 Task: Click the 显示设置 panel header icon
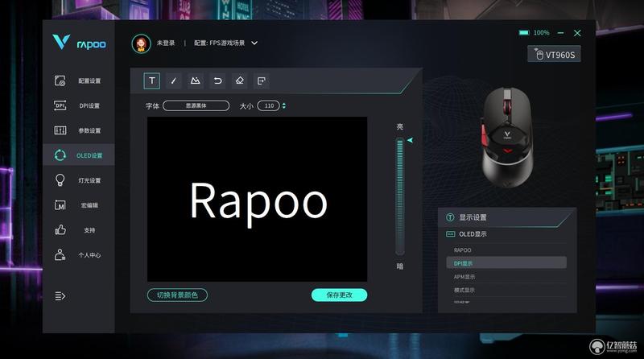click(450, 217)
